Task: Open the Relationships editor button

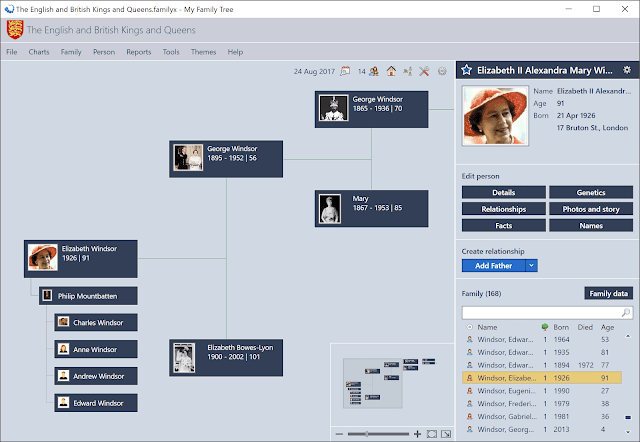Action: (504, 209)
